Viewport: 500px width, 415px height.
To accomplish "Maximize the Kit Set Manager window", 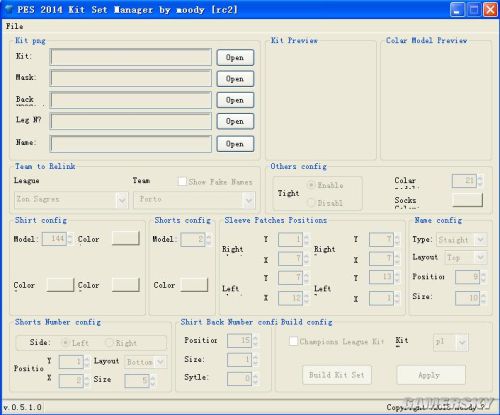I will click(474, 10).
